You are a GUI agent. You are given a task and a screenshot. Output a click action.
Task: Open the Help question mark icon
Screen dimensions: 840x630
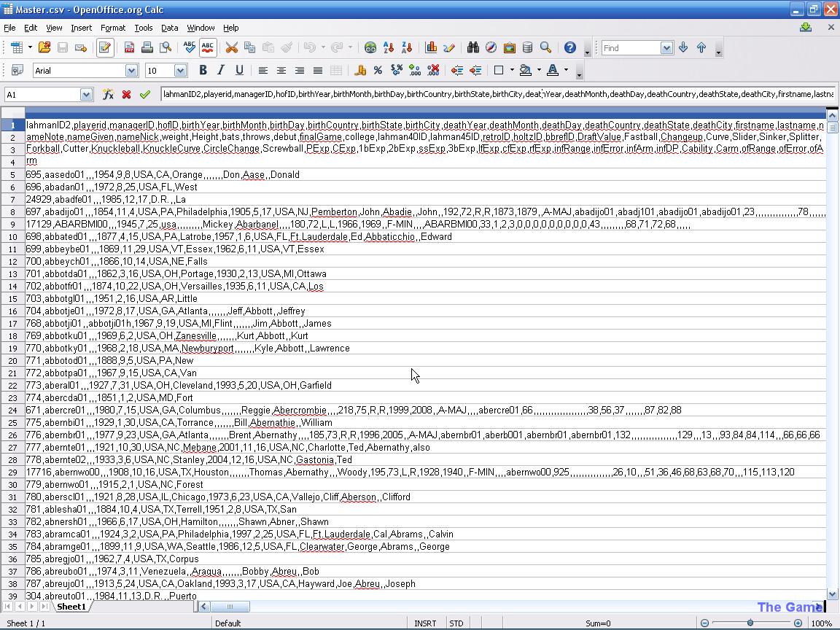tap(569, 47)
